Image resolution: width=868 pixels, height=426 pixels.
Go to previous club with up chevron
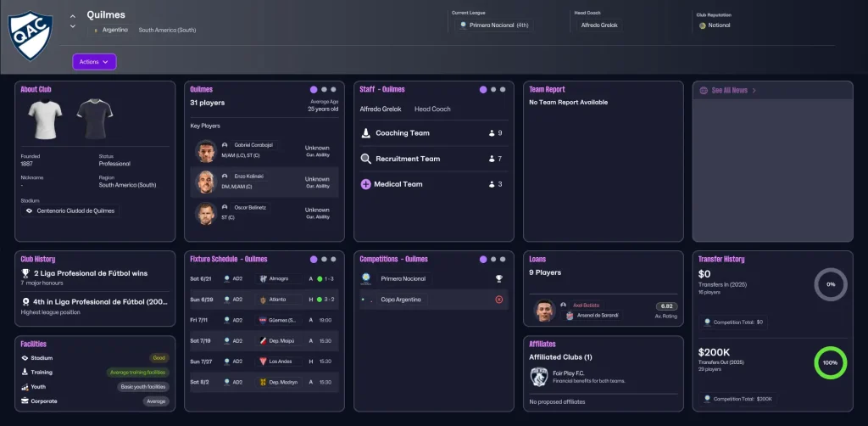point(73,15)
